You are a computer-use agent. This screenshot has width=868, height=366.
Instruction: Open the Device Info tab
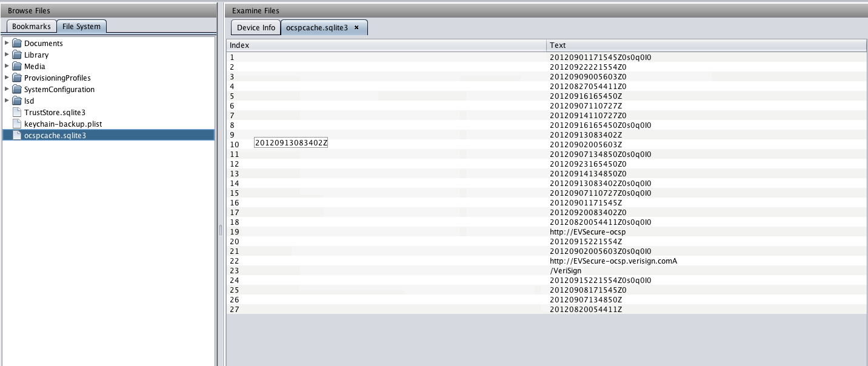point(256,27)
